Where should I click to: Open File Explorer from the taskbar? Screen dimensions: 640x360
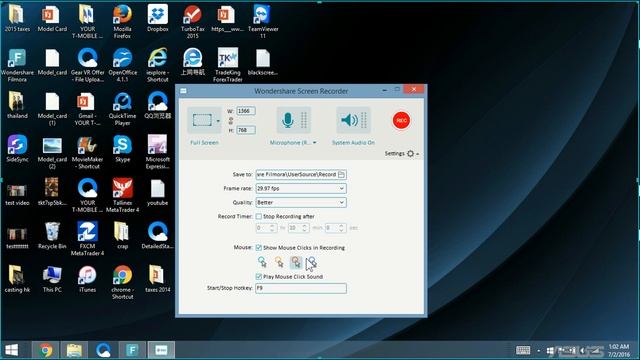point(74,350)
